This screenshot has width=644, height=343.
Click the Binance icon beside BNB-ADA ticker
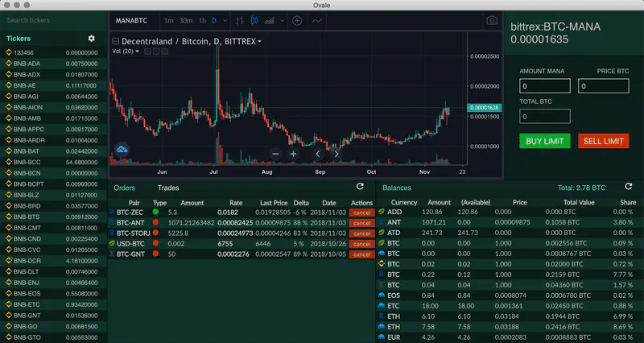pos(9,64)
